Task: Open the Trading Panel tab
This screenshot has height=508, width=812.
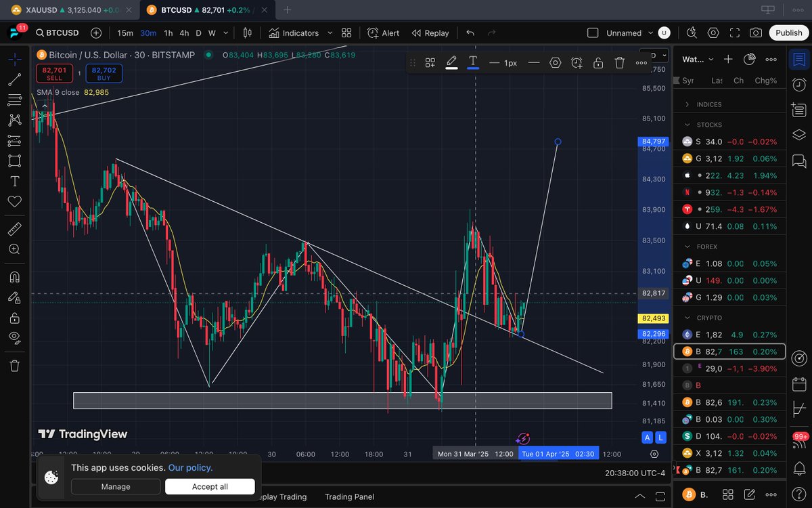Action: click(x=349, y=496)
